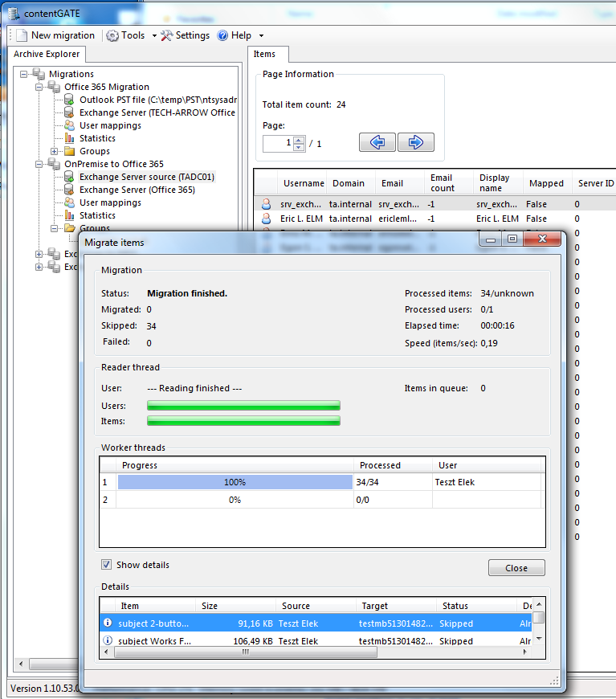The height and width of the screenshot is (699, 616).
Task: Go to next page with right arrow
Action: tap(416, 143)
